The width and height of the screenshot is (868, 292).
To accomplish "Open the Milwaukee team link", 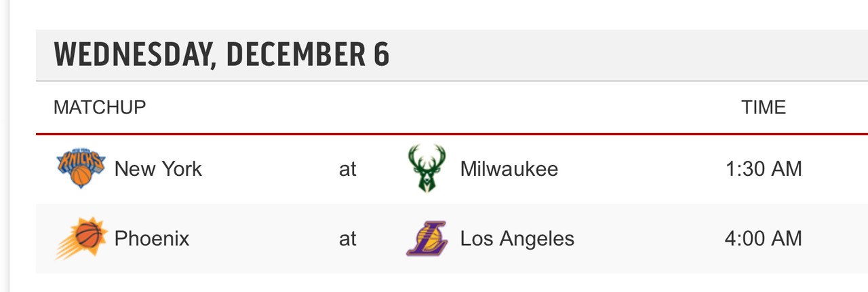I will point(509,168).
